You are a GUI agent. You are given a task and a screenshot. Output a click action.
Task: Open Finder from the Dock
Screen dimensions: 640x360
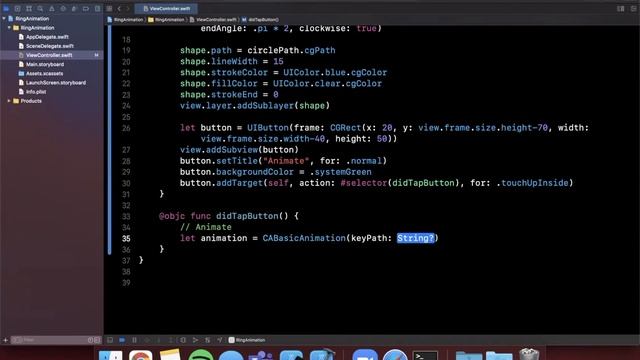click(x=110, y=355)
